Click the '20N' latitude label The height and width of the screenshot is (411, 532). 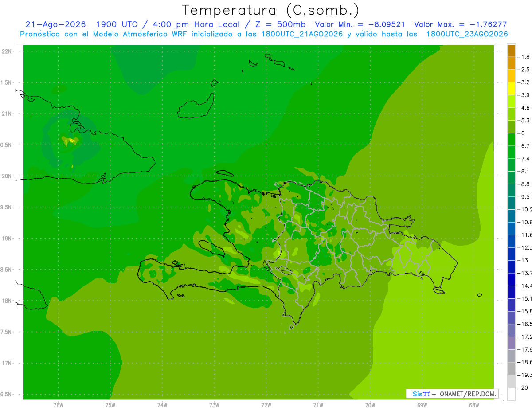pyautogui.click(x=8, y=176)
